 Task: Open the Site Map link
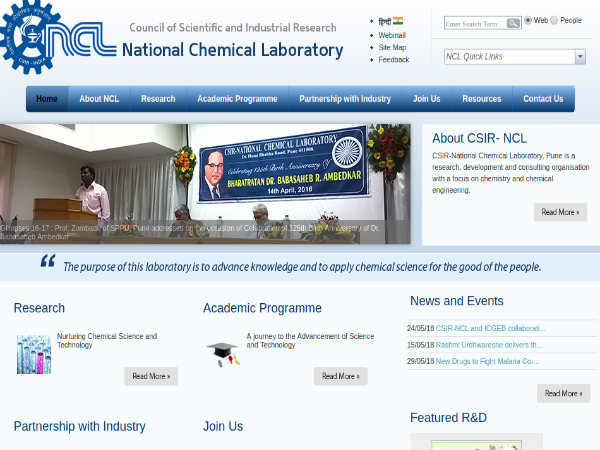[392, 47]
